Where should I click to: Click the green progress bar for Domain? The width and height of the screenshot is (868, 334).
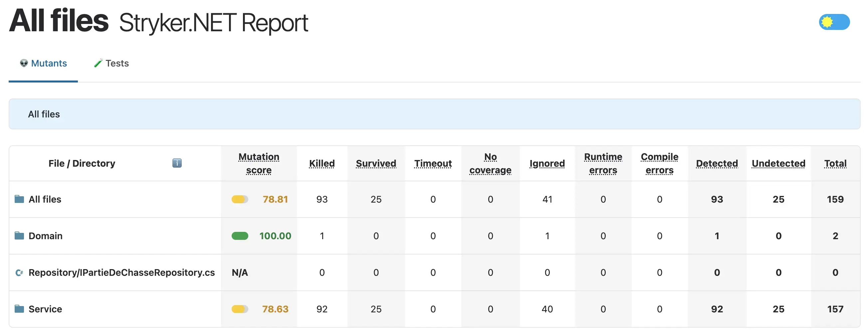tap(240, 236)
